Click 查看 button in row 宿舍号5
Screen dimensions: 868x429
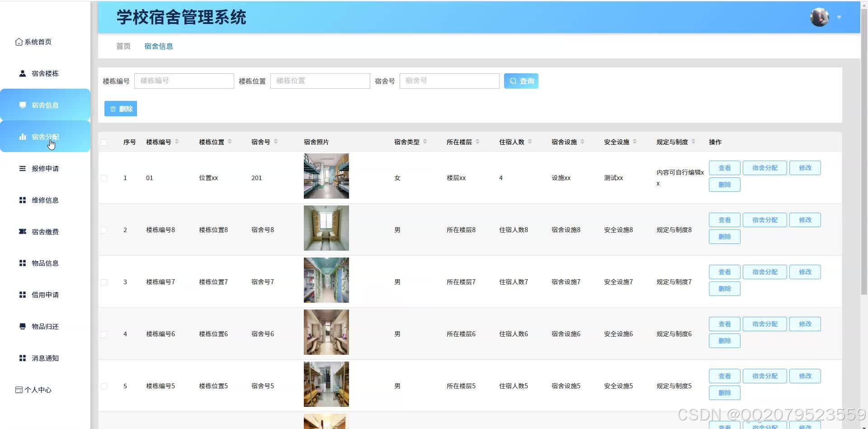click(x=725, y=376)
